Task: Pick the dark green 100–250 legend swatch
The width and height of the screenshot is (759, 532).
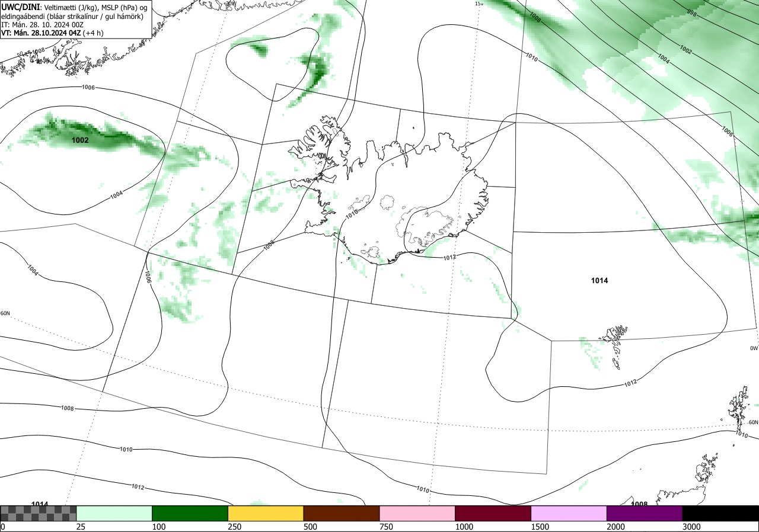Action: click(190, 513)
